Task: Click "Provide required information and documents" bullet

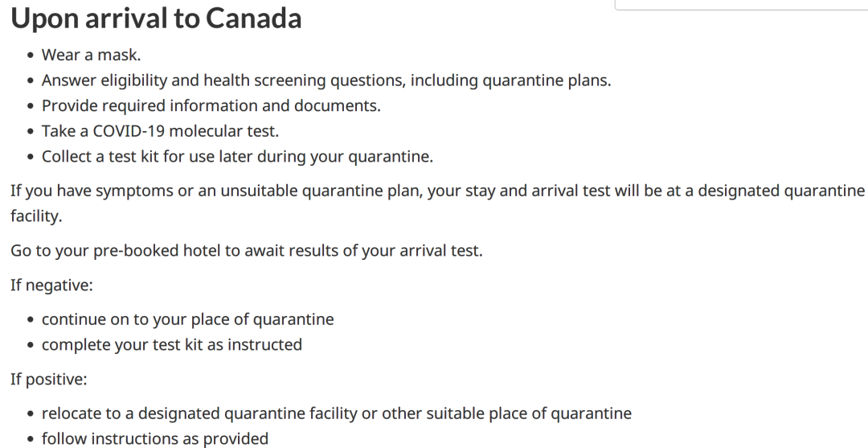Action: coord(211,106)
